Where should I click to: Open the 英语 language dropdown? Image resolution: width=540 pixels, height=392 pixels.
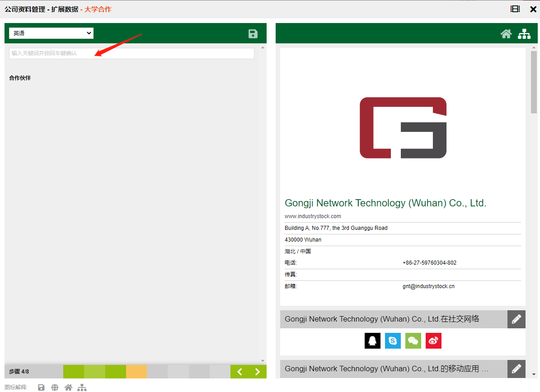pos(51,33)
